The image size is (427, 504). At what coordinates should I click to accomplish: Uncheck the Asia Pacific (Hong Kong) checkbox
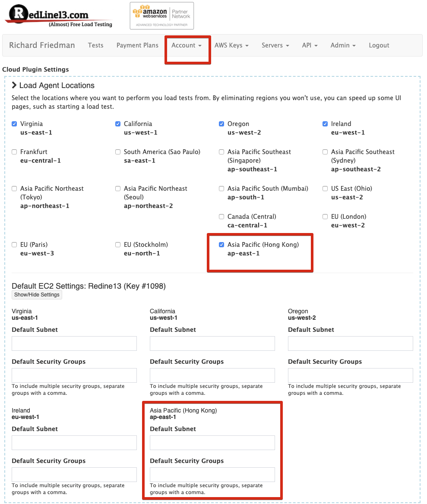[x=221, y=245]
